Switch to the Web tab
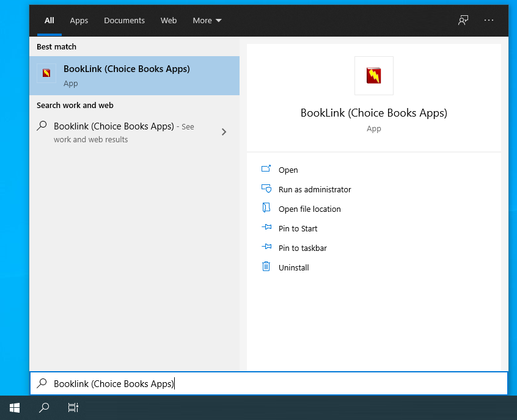The width and height of the screenshot is (517, 420). (169, 20)
